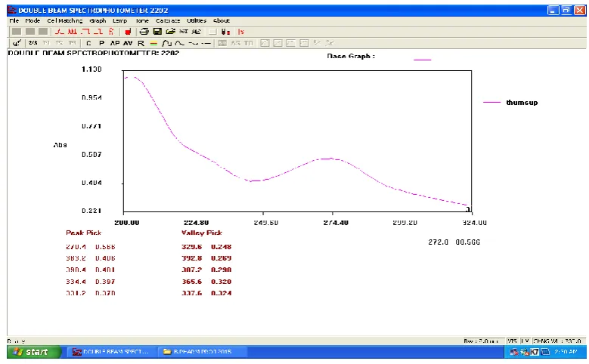
Task: Open the Mode menu
Action: coord(33,20)
